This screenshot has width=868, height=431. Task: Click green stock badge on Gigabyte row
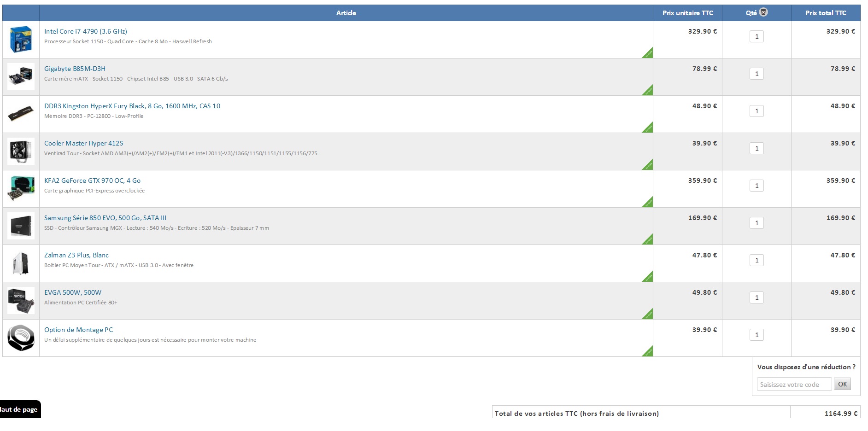pos(649,91)
